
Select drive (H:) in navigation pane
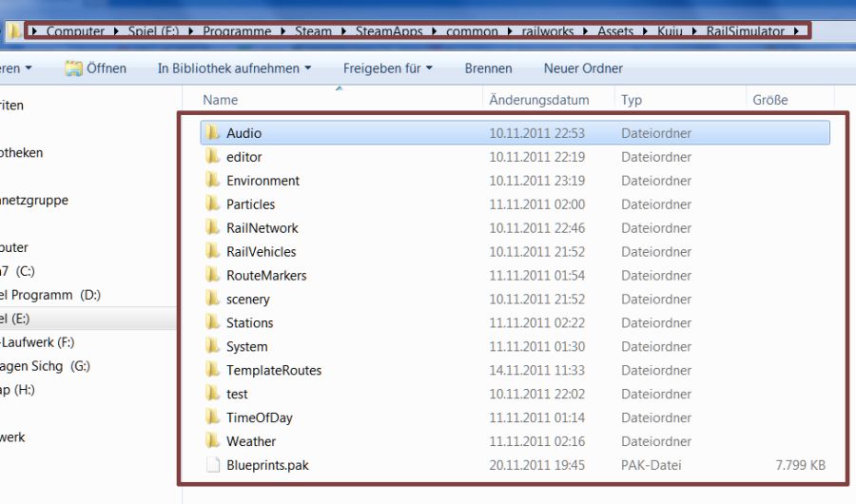click(17, 390)
